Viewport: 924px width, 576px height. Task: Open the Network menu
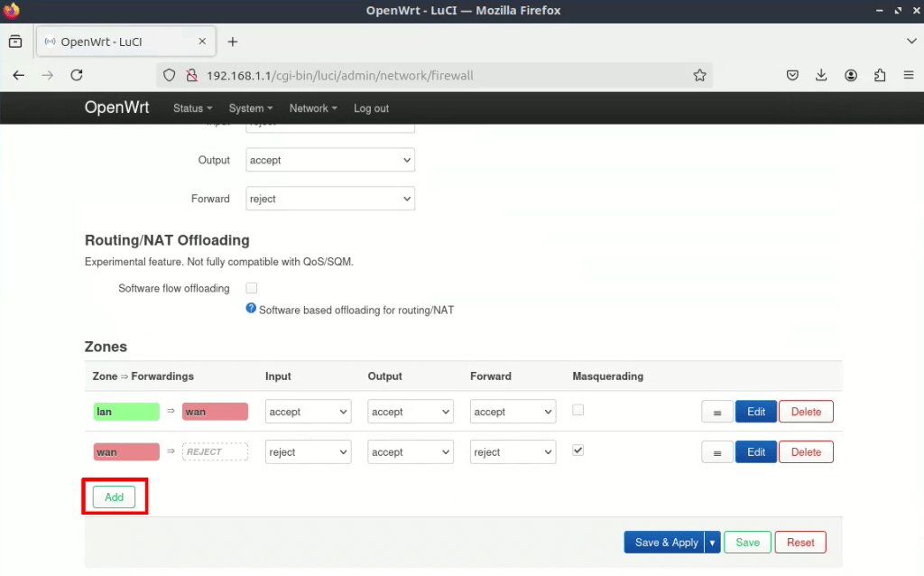313,108
